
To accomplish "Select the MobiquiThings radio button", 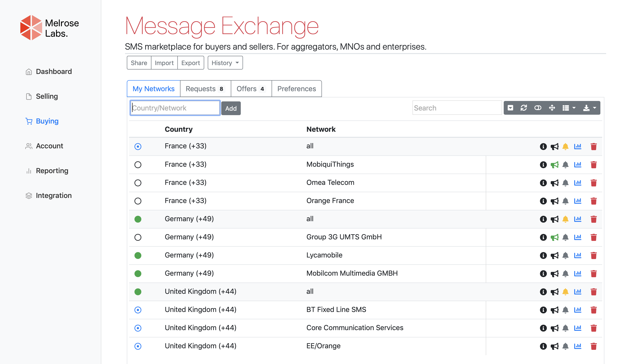I will (x=138, y=165).
